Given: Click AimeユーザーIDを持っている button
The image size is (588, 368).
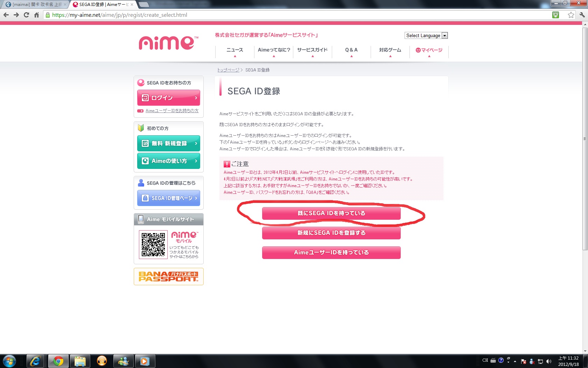Looking at the screenshot, I should click(x=331, y=252).
